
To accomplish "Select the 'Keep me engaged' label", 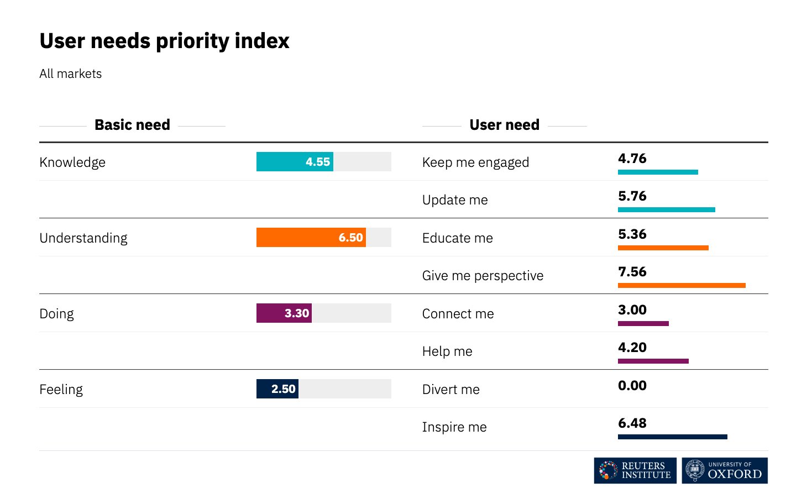I will pyautogui.click(x=475, y=162).
